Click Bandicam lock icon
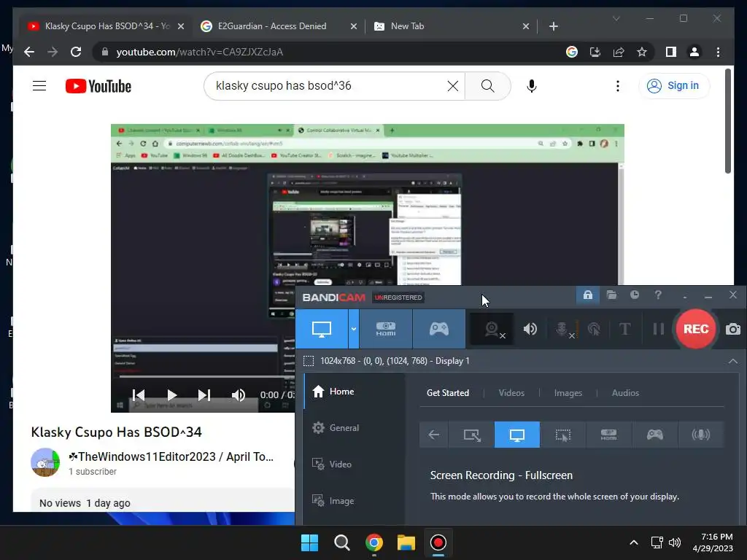Viewport: 747px width, 560px height. (587, 295)
